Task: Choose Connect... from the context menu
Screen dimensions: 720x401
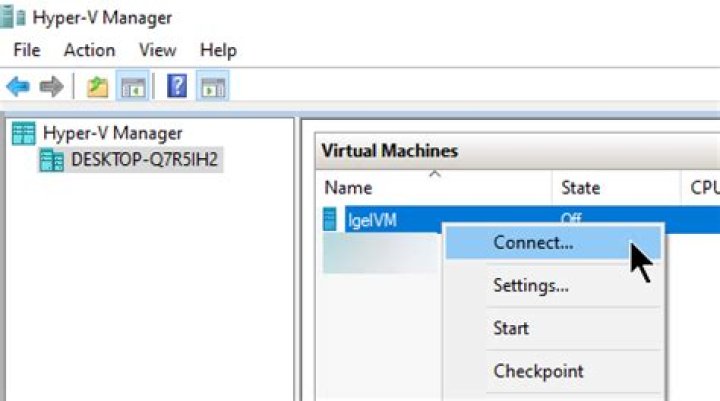Action: 554,243
